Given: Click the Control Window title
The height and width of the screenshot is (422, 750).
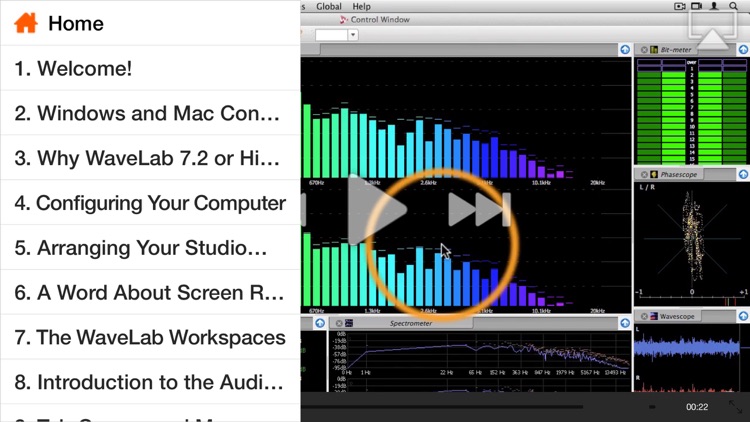Looking at the screenshot, I should click(380, 20).
